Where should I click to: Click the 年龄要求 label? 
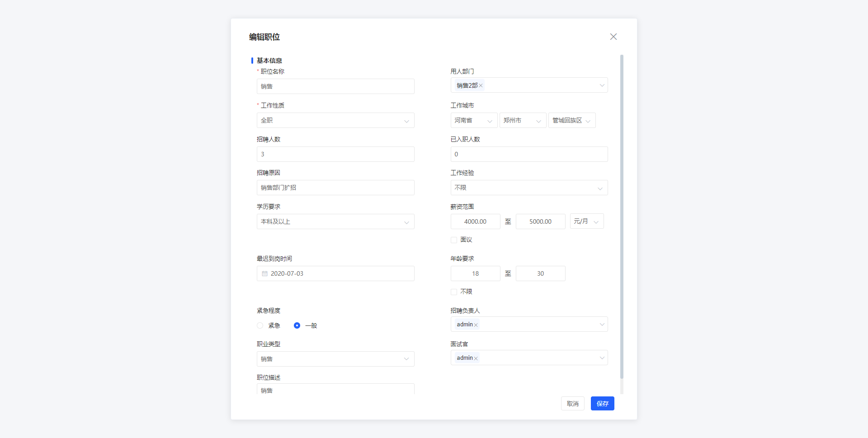pos(462,259)
